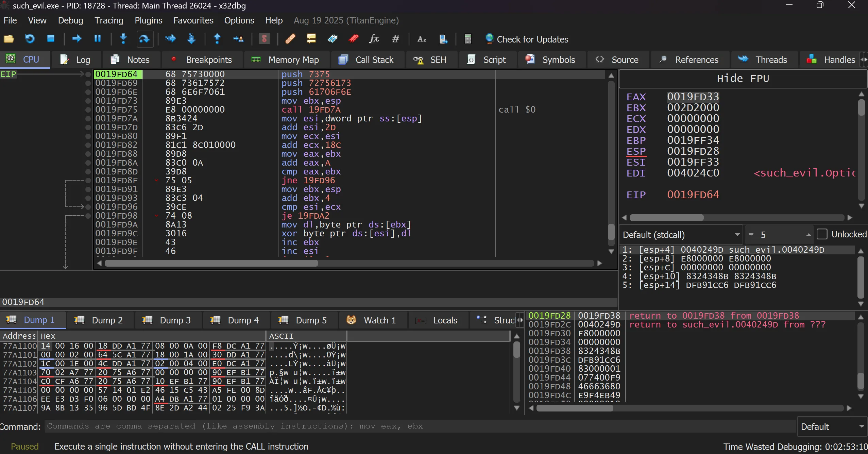The width and height of the screenshot is (868, 454).
Task: Toggle breakpoint bullet at address 0019FD8F
Action: (88, 180)
